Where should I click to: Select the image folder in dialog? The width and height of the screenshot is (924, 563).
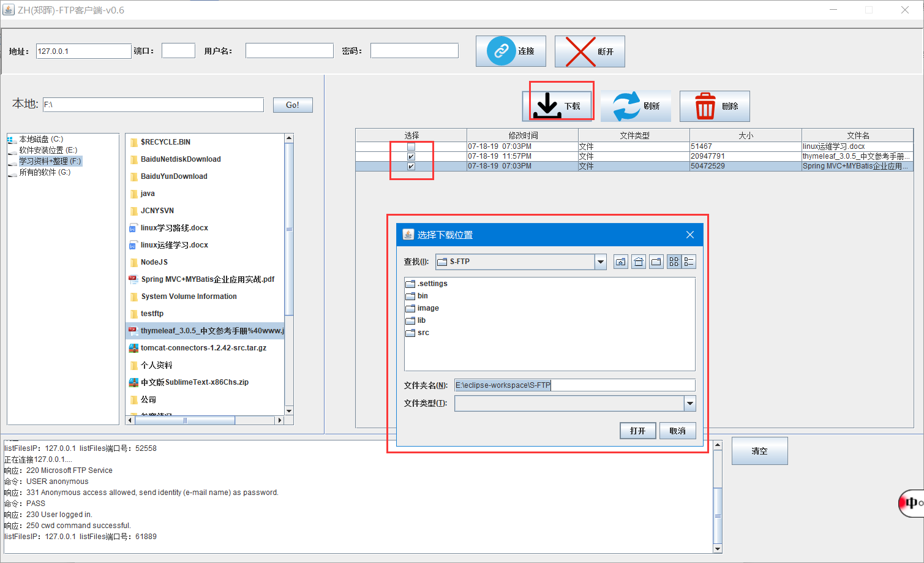423,308
